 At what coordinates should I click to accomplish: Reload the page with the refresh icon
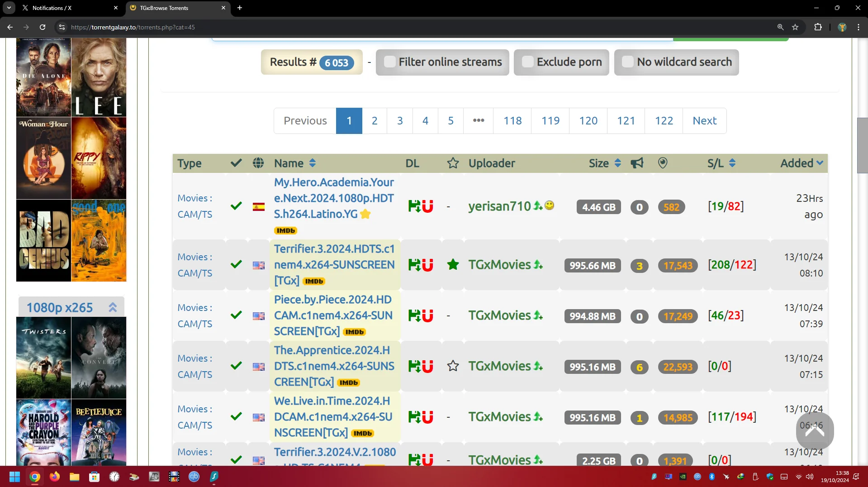[43, 27]
